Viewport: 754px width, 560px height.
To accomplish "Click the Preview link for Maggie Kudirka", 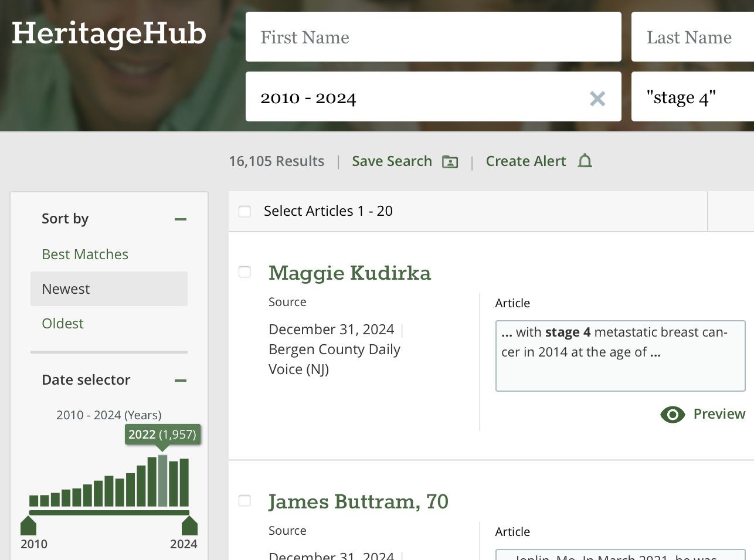I will (719, 414).
